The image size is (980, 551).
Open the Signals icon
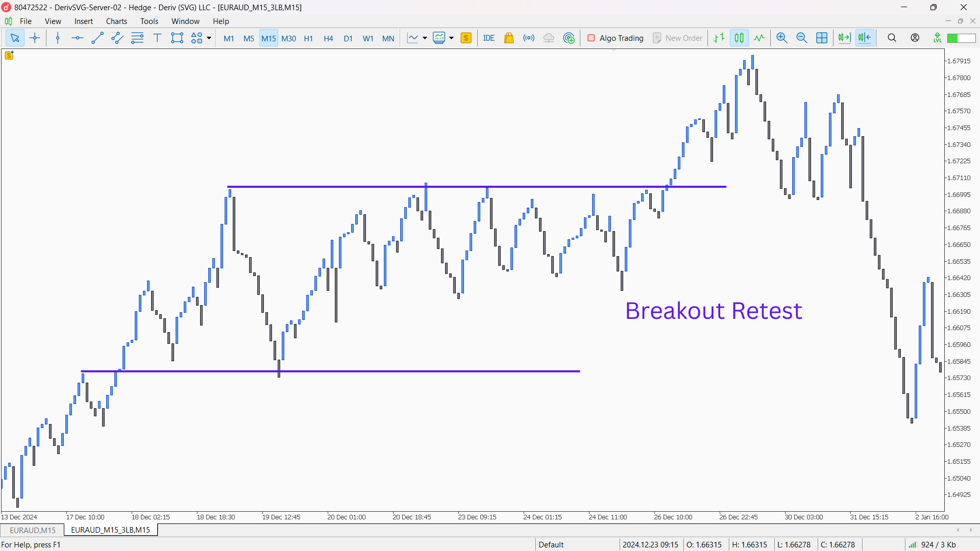click(x=529, y=38)
